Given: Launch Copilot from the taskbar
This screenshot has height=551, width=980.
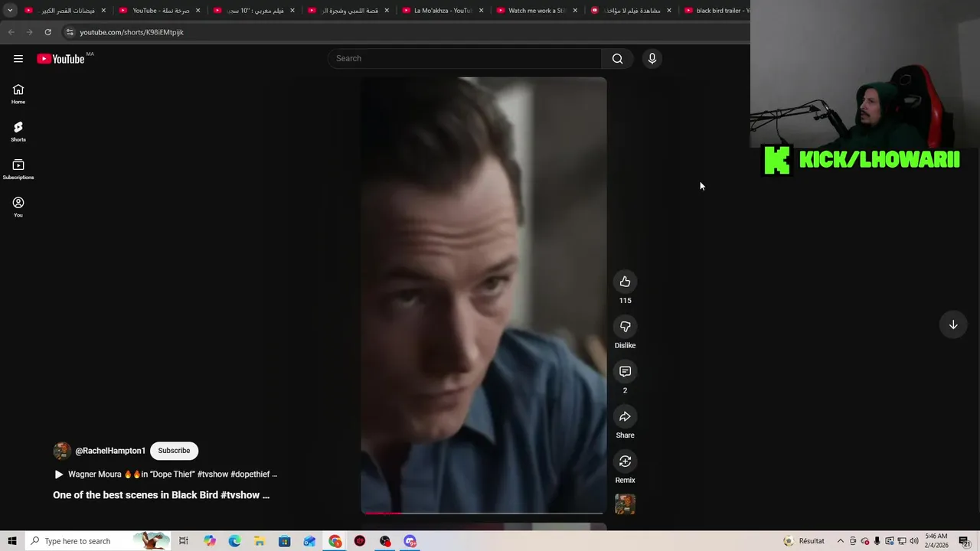Looking at the screenshot, I should [x=210, y=541].
